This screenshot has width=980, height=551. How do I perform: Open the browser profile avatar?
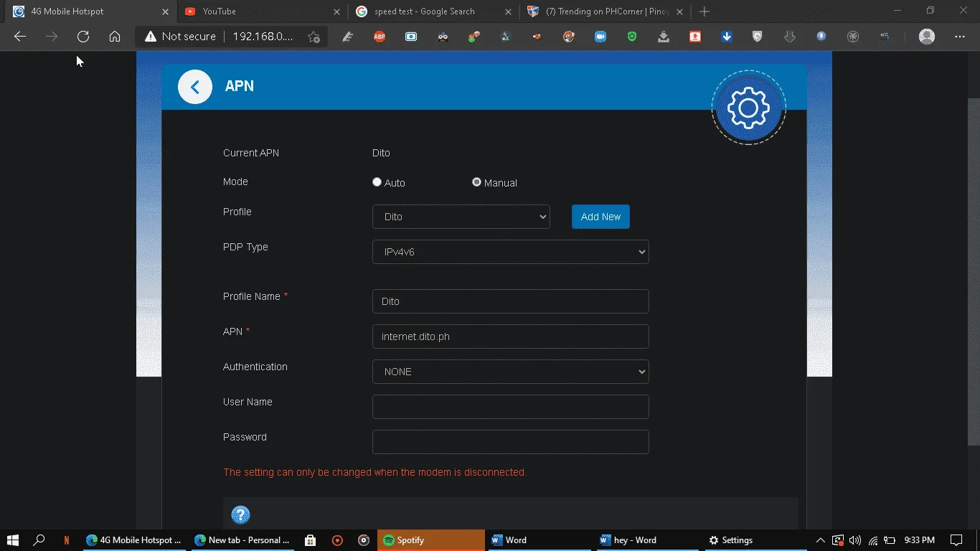point(927,37)
